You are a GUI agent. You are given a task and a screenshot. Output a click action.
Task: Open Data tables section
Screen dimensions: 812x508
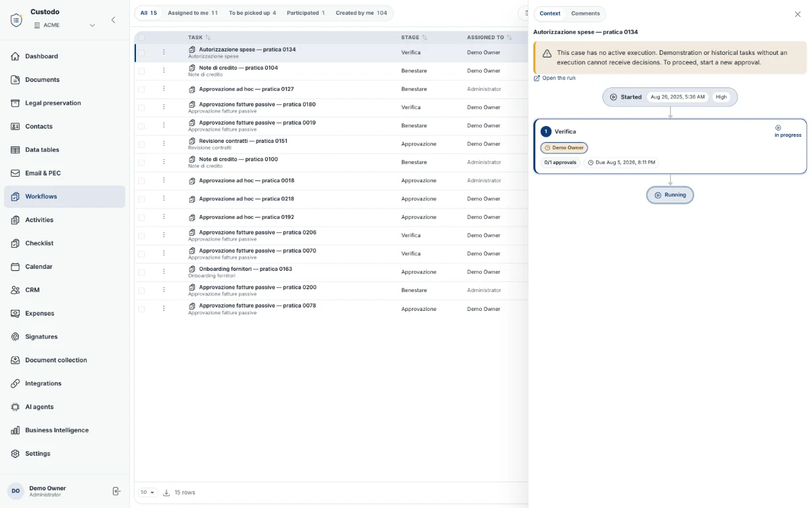tap(64, 150)
